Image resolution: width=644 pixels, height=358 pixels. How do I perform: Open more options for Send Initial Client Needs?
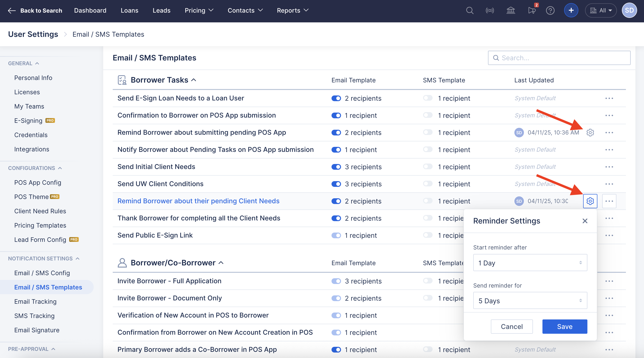(609, 167)
